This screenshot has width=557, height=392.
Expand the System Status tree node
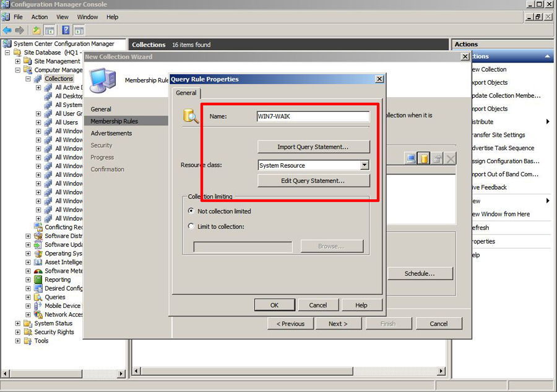17,323
